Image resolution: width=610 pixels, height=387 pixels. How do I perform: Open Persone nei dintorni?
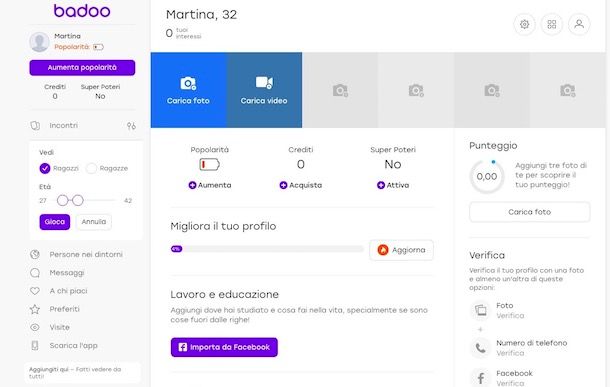click(x=86, y=254)
